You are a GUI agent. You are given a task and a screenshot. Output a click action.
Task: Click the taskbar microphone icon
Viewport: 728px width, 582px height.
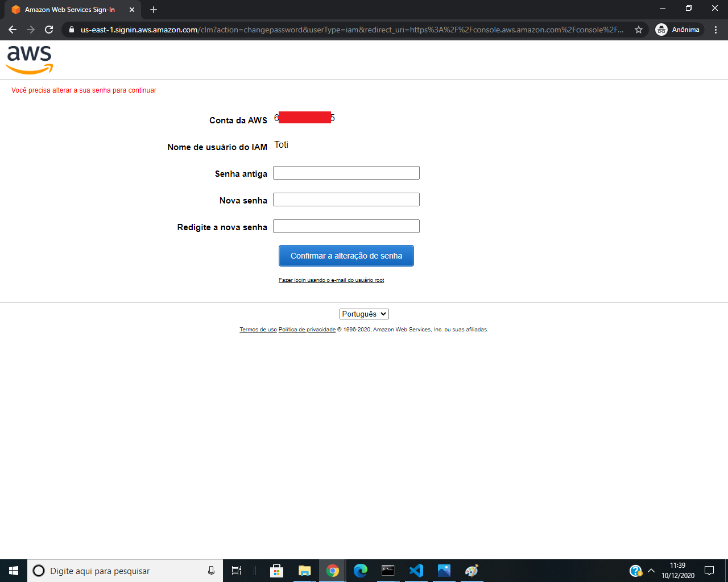click(211, 571)
